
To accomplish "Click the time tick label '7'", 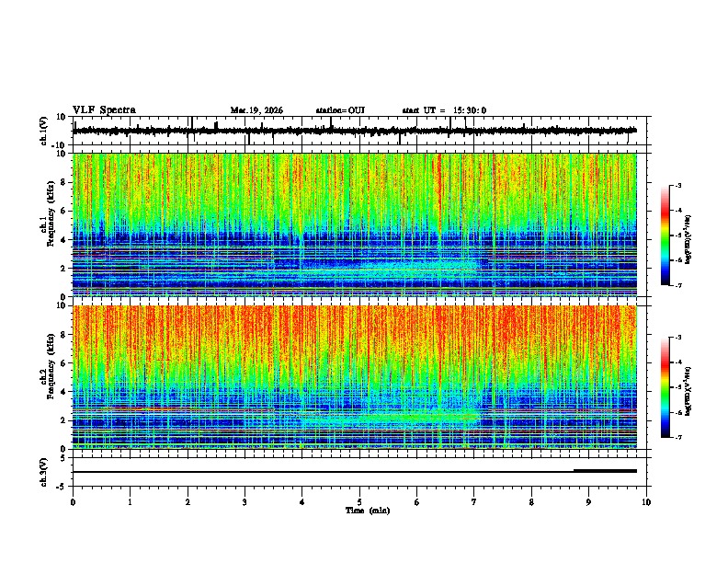I will click(x=474, y=502).
